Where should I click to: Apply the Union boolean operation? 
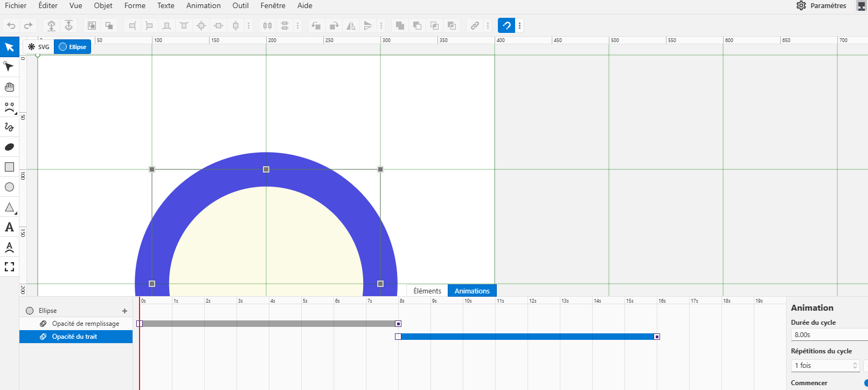[x=400, y=25]
